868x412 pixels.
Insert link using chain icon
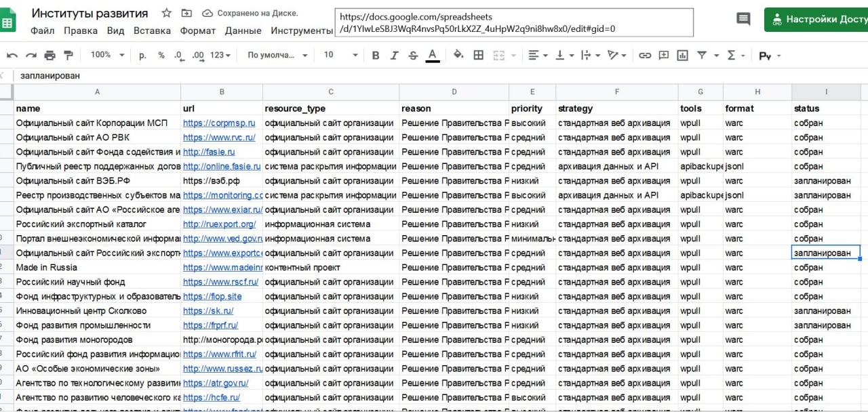click(x=645, y=55)
